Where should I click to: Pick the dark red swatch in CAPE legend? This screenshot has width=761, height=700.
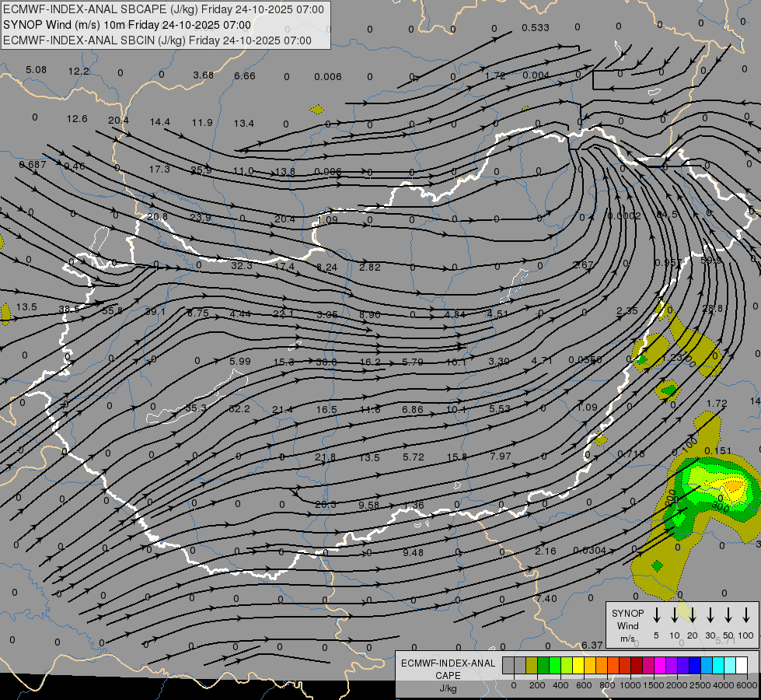[637, 666]
